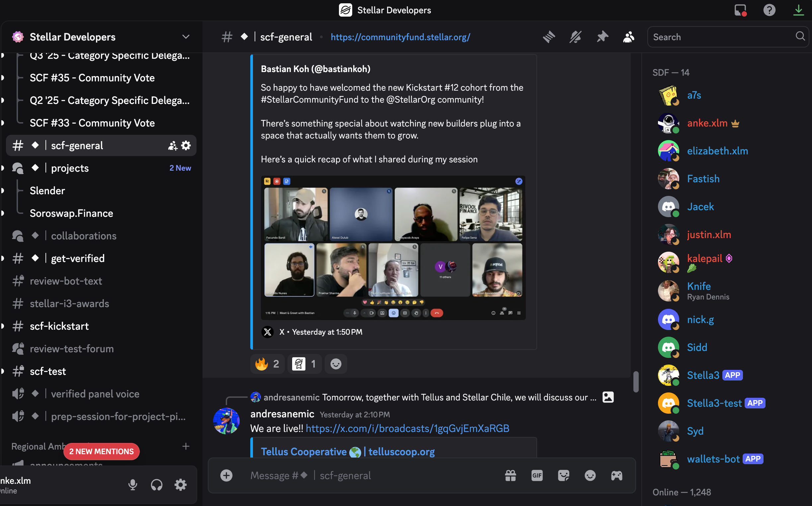Open the emoji picker in message bar

coord(590,475)
